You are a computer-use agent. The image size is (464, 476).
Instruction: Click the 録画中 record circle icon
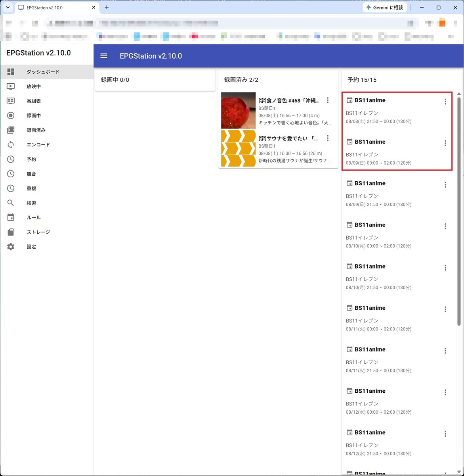(11, 115)
